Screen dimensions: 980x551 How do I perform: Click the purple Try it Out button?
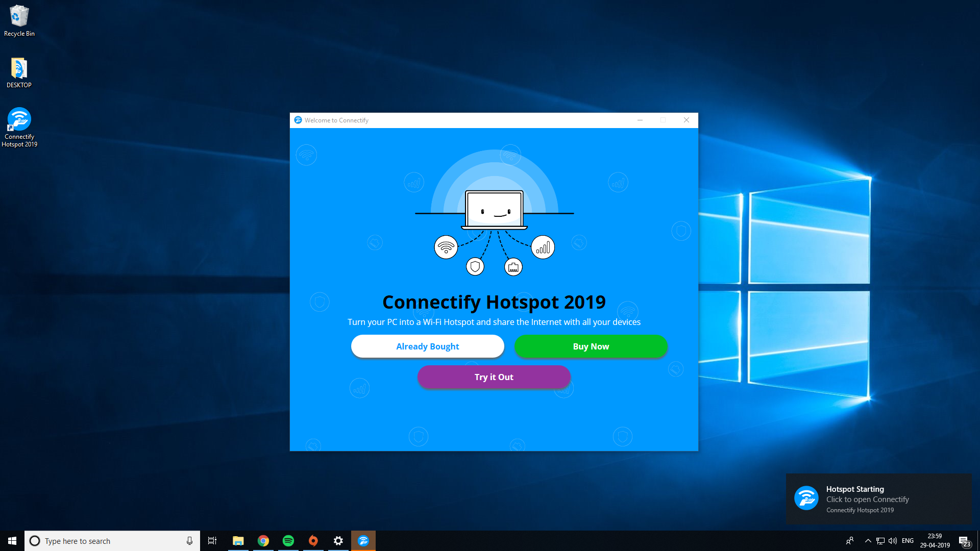tap(494, 377)
